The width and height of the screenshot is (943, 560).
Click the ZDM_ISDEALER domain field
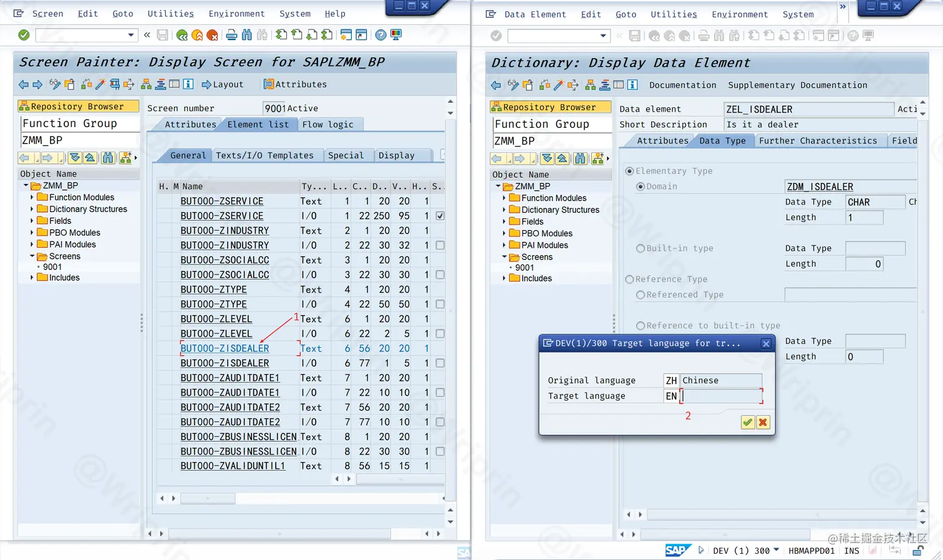coord(850,186)
